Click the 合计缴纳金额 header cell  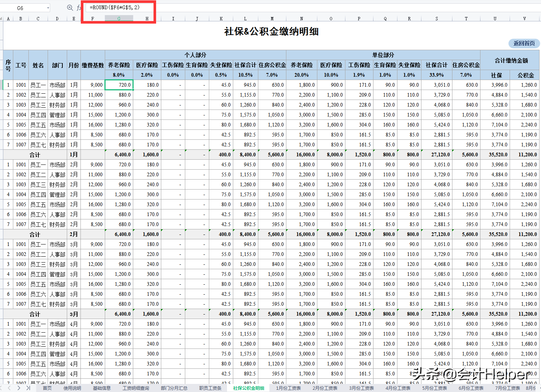[510, 60]
